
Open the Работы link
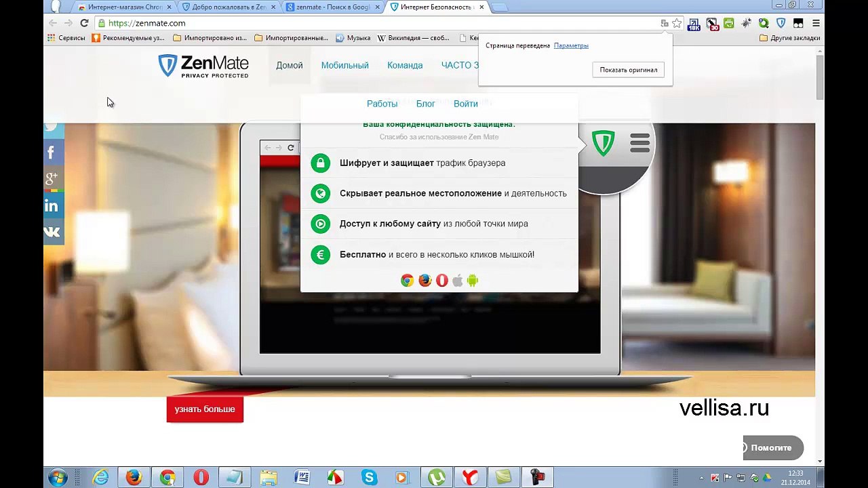click(382, 104)
